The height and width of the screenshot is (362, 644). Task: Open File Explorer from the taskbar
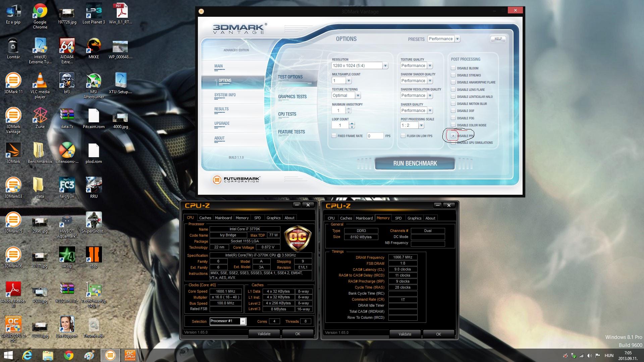click(48, 355)
